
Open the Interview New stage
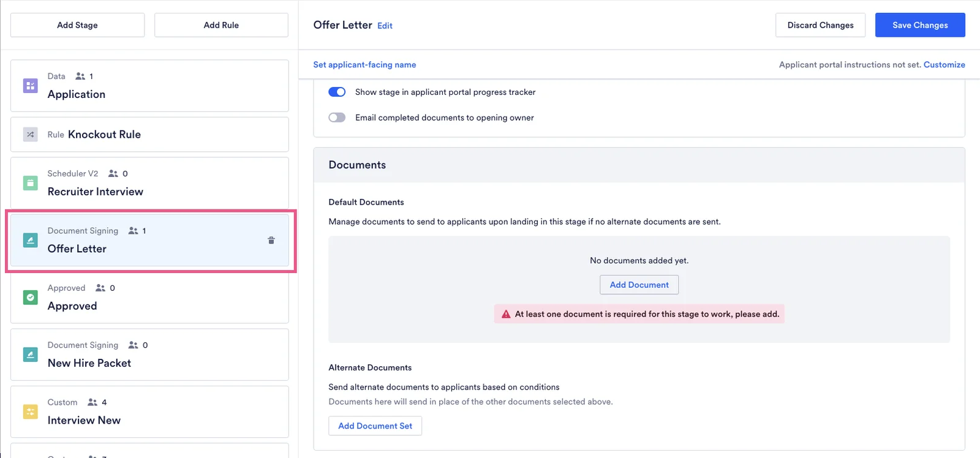point(149,411)
